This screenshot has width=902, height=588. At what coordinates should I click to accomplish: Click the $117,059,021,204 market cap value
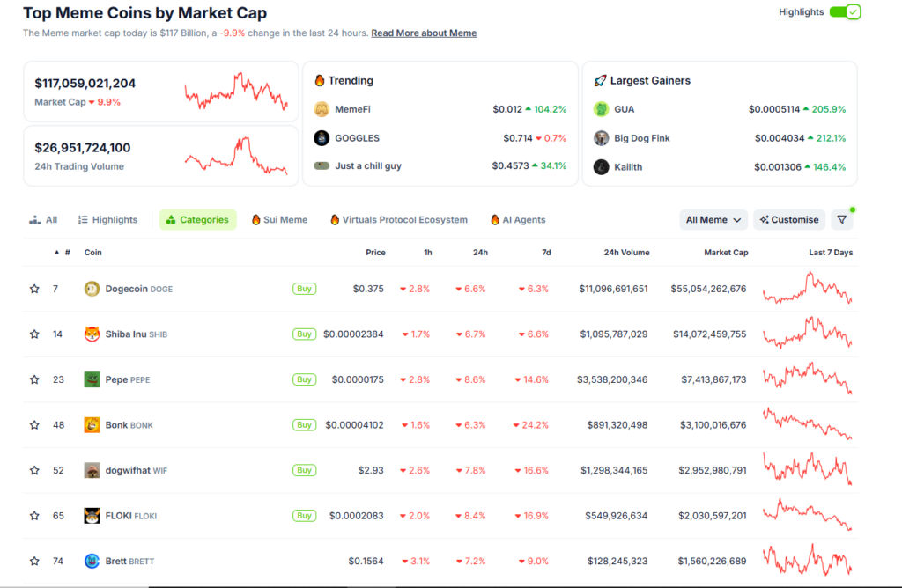coord(85,84)
